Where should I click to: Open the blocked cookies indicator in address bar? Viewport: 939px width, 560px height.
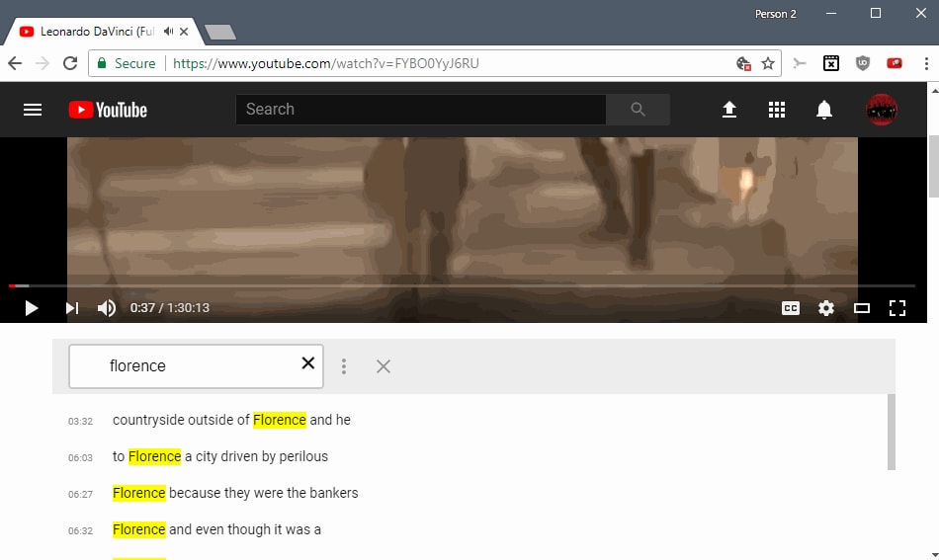pos(743,63)
